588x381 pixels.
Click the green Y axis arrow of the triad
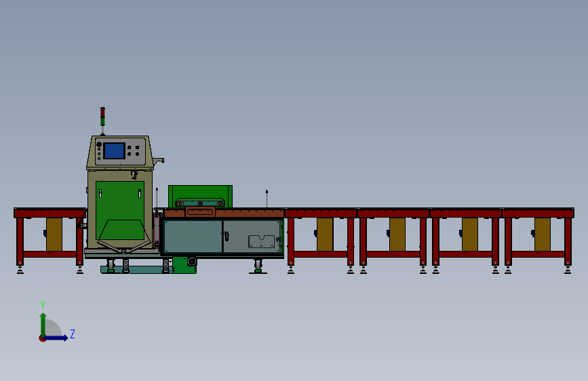[43, 325]
